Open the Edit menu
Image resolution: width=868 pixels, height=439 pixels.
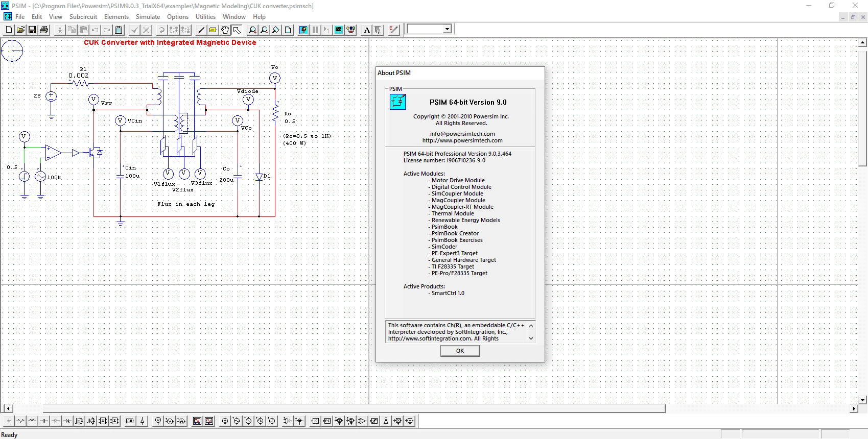tap(37, 17)
